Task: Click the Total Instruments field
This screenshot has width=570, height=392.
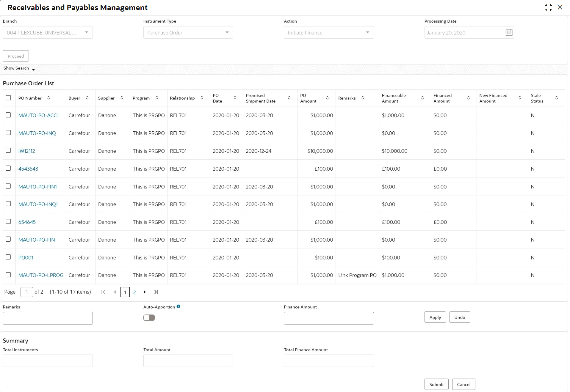Action: (x=48, y=360)
